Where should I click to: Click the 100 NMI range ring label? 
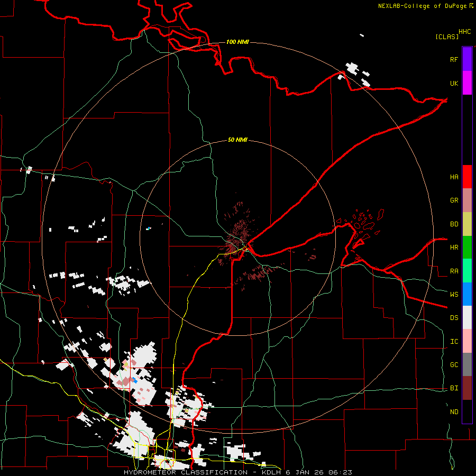click(x=237, y=42)
